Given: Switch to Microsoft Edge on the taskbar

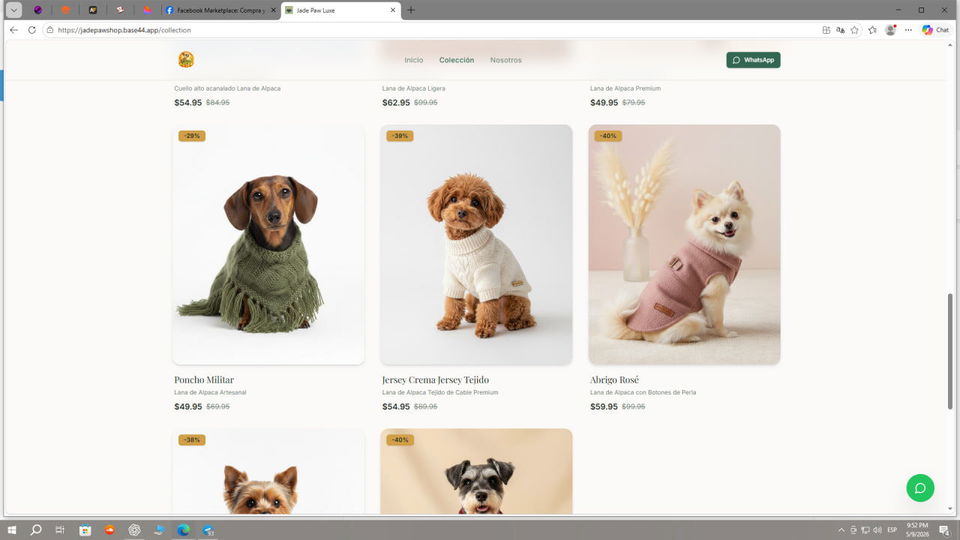Looking at the screenshot, I should [183, 530].
